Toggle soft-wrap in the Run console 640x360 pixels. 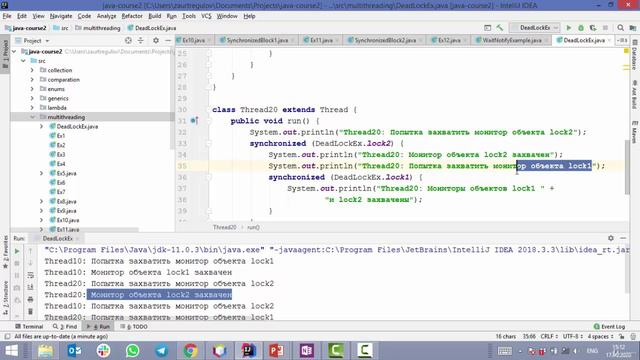tap(30, 276)
